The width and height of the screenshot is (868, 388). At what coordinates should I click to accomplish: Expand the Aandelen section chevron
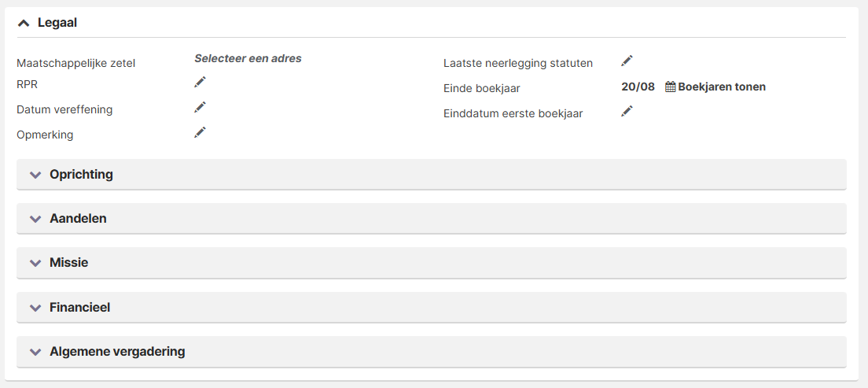point(35,219)
